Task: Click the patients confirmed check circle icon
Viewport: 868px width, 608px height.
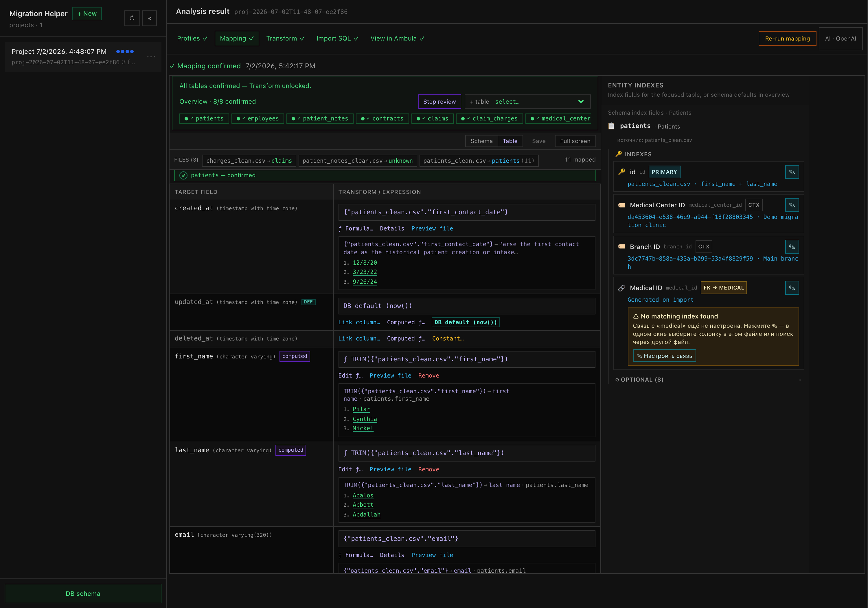Action: pyautogui.click(x=183, y=175)
